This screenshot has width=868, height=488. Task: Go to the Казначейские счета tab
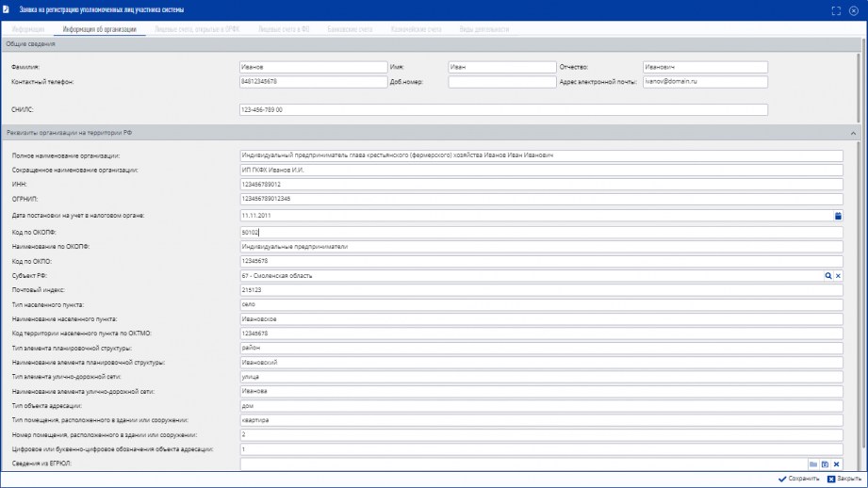[417, 29]
